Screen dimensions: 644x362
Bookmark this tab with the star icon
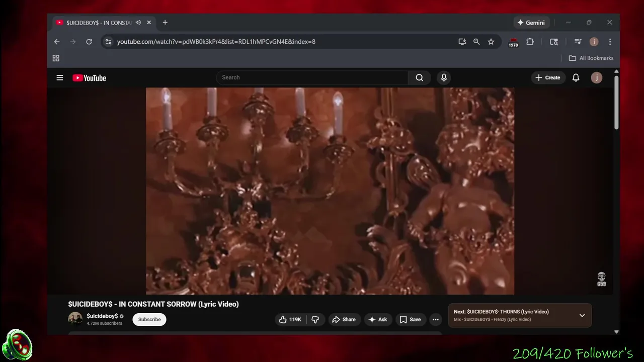coord(491,42)
